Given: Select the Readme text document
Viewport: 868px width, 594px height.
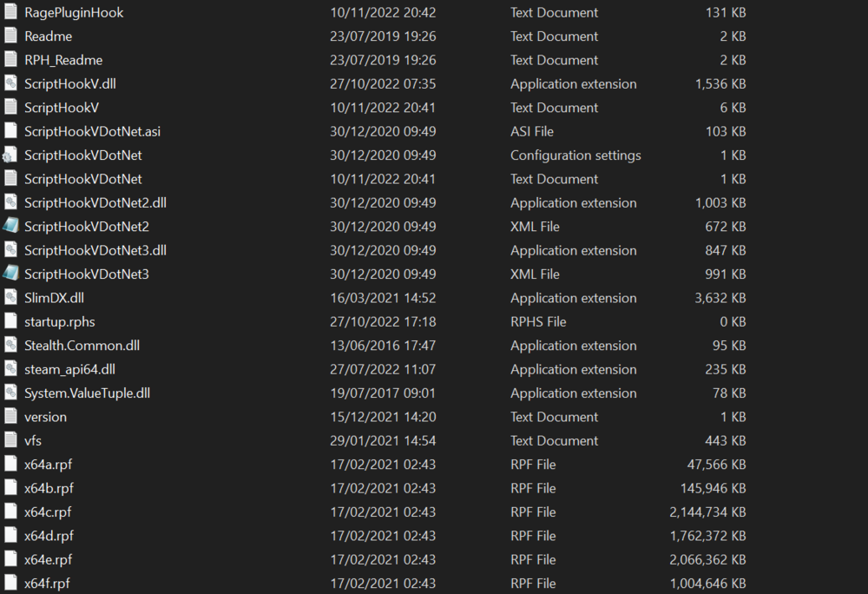Looking at the screenshot, I should (49, 36).
